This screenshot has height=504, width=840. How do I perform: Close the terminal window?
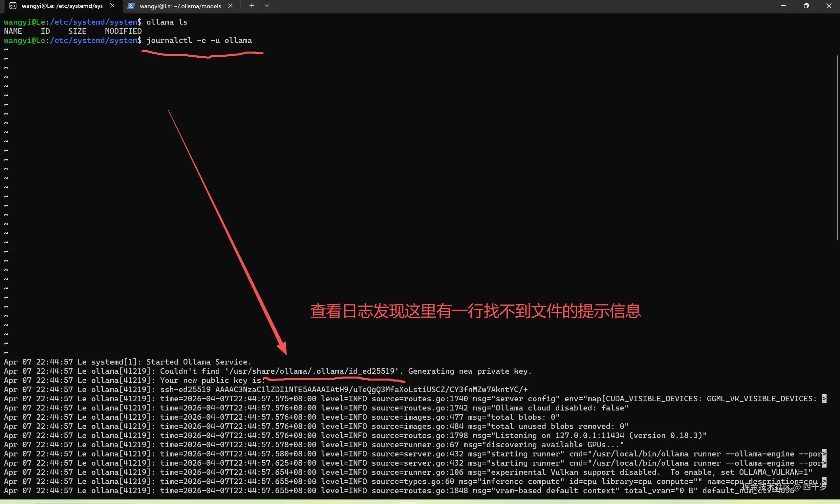(x=829, y=6)
